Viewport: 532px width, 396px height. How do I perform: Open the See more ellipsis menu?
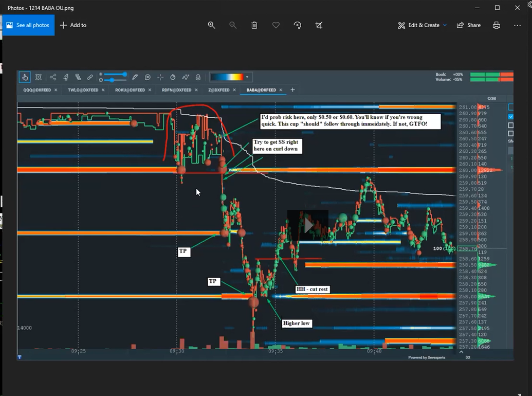[517, 25]
